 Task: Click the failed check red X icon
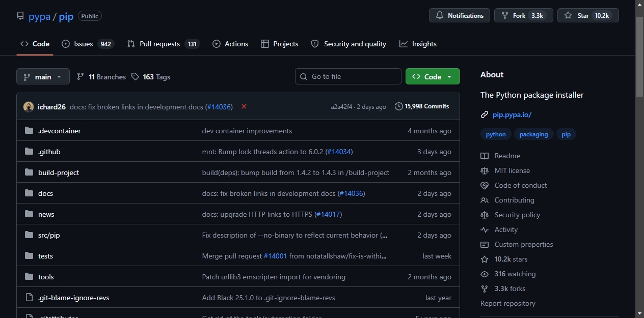click(244, 106)
